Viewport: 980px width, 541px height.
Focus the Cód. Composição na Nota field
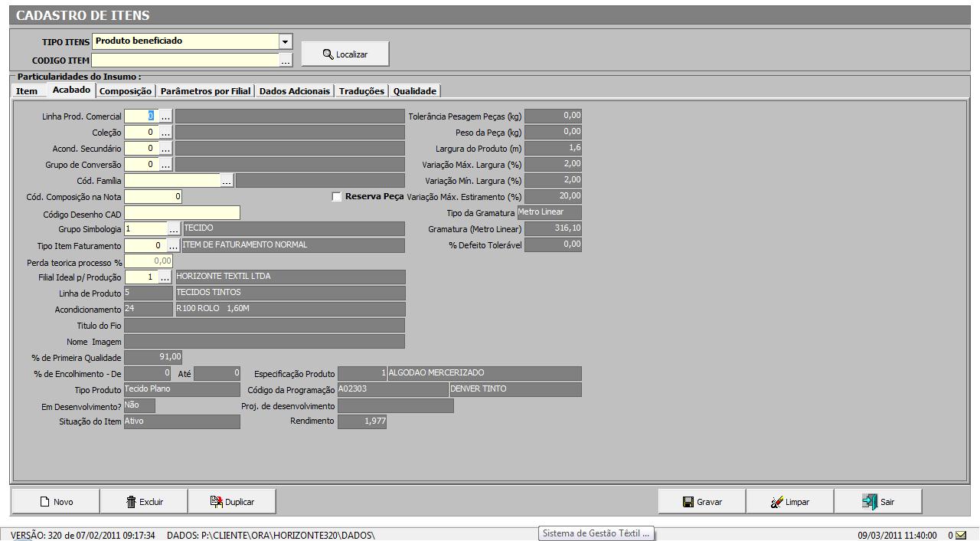(x=153, y=197)
